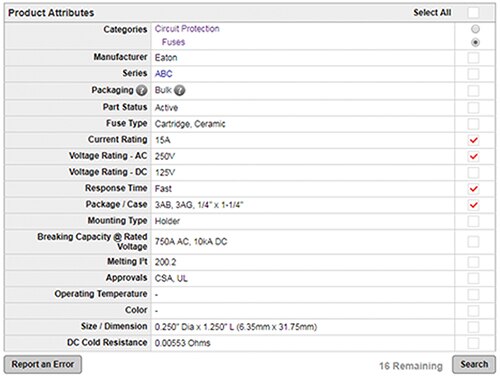Click the 0.250" Dia x 1.250" L dimension value
The width and height of the screenshot is (500, 378).
click(x=236, y=327)
